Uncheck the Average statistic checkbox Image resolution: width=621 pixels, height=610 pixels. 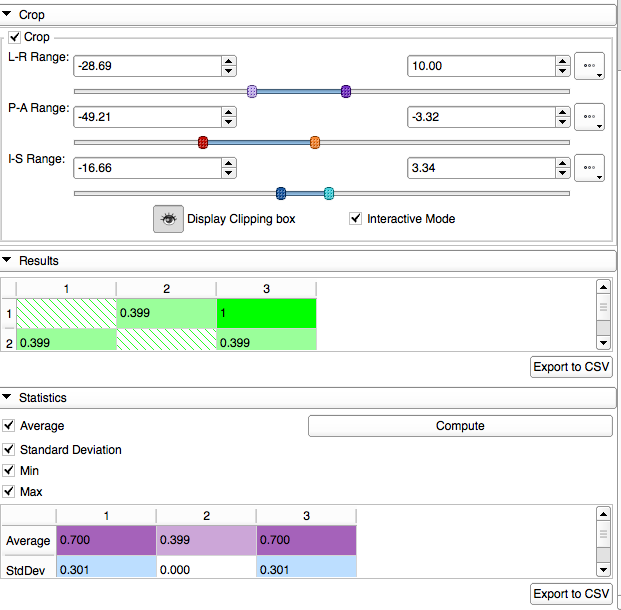pos(9,426)
